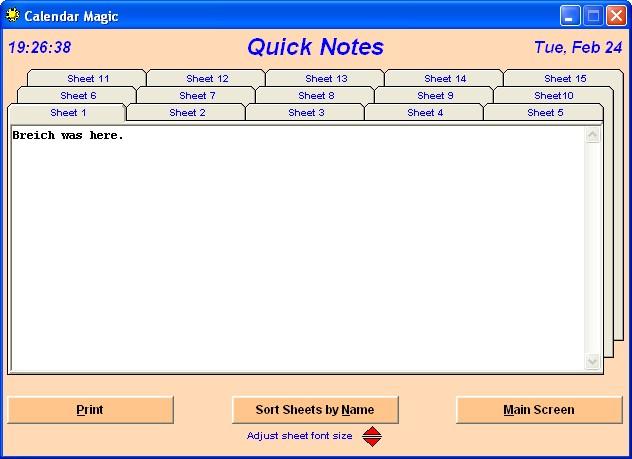Click the Print button
The image size is (632, 459).
click(90, 410)
